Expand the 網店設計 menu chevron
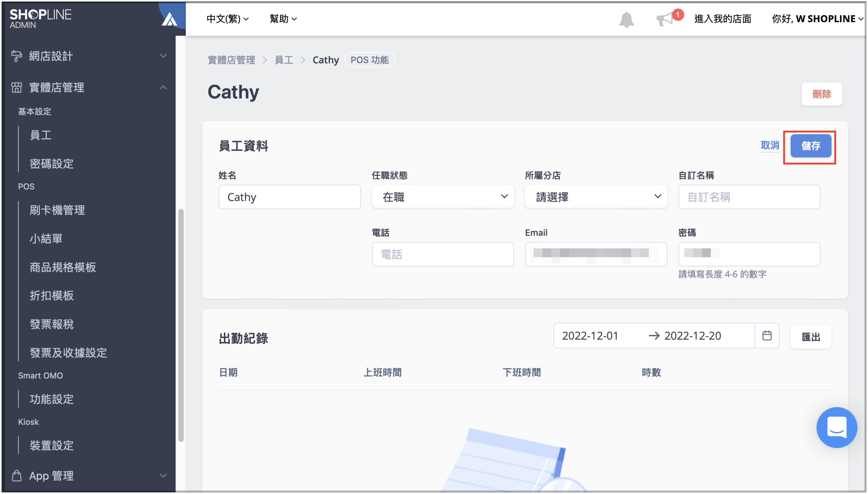The image size is (868, 494). (x=163, y=56)
